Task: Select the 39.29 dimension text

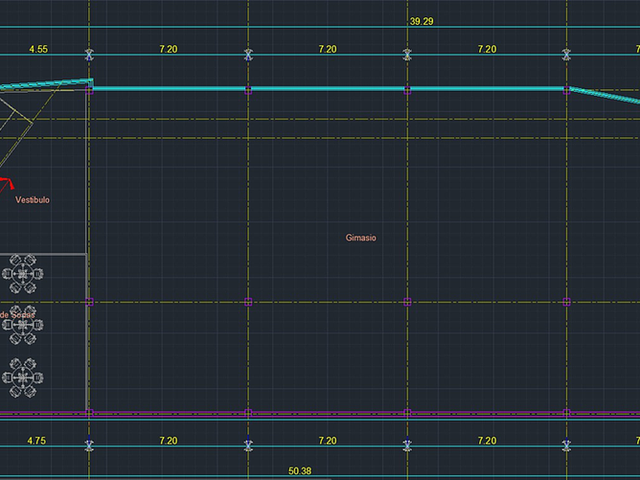Action: click(x=422, y=21)
